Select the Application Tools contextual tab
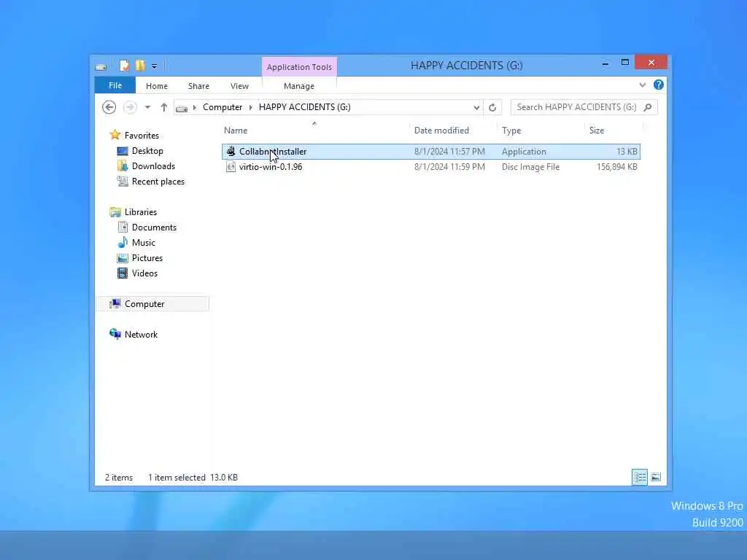Screen dimensions: 747x560 [x=299, y=67]
